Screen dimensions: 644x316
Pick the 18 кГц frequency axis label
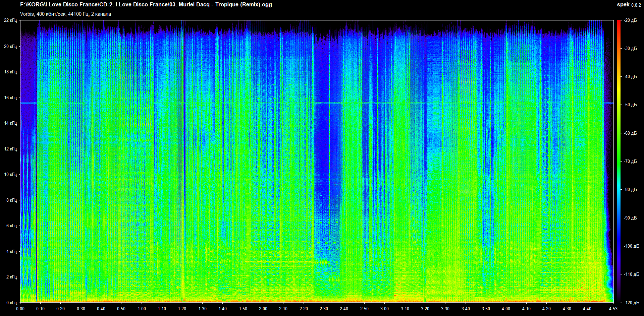(x=10, y=72)
